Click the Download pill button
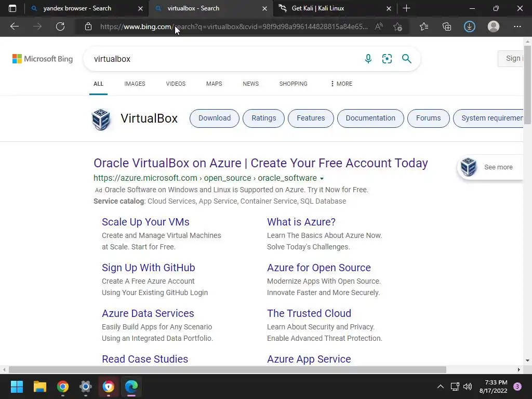This screenshot has width=532, height=399. coord(215,118)
